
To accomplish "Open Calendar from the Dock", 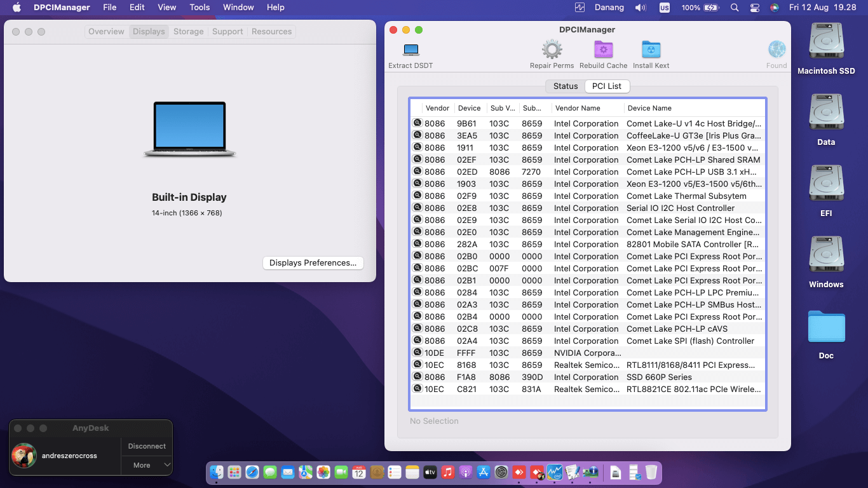I will 359,472.
